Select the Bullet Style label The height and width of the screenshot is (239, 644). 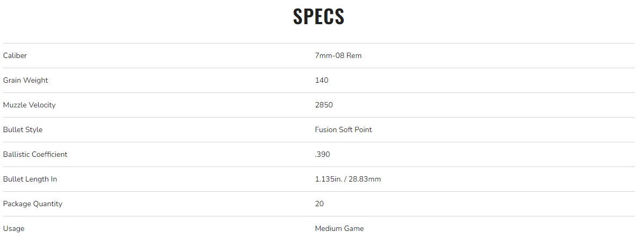pyautogui.click(x=23, y=129)
